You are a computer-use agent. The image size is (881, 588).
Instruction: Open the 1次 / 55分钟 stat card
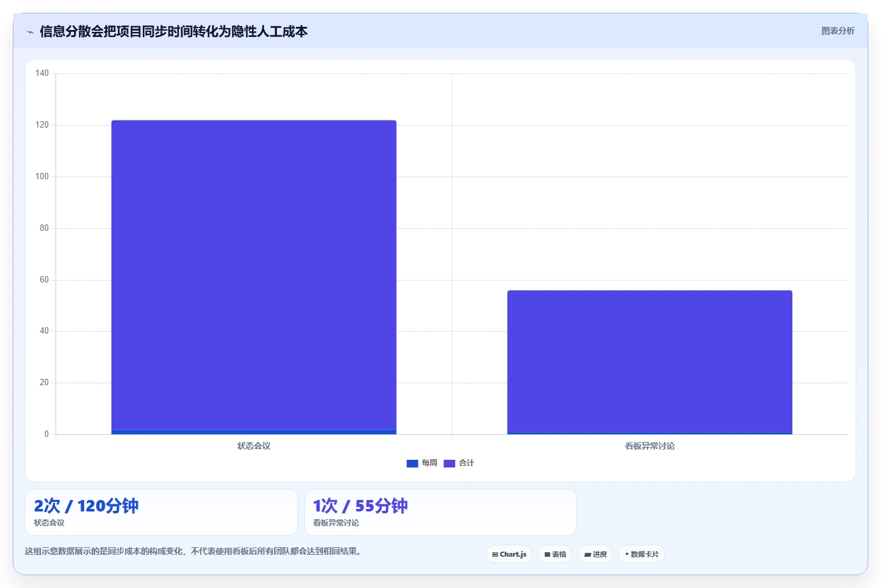(440, 512)
